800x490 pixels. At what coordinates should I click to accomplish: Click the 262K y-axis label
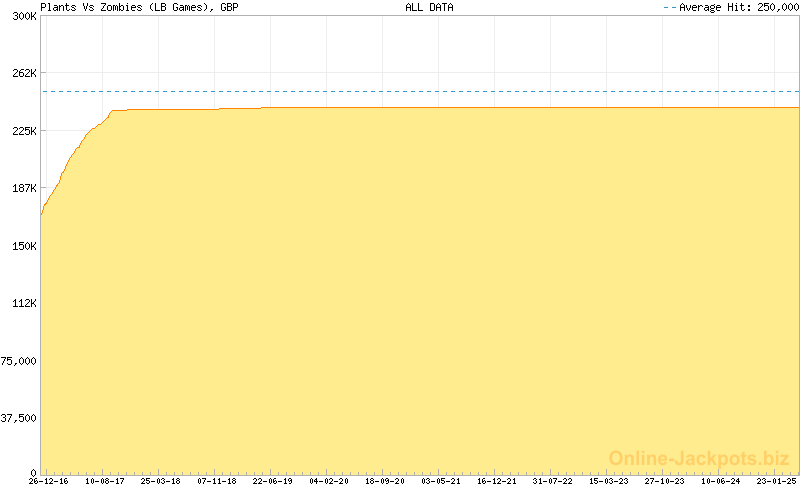pos(23,73)
